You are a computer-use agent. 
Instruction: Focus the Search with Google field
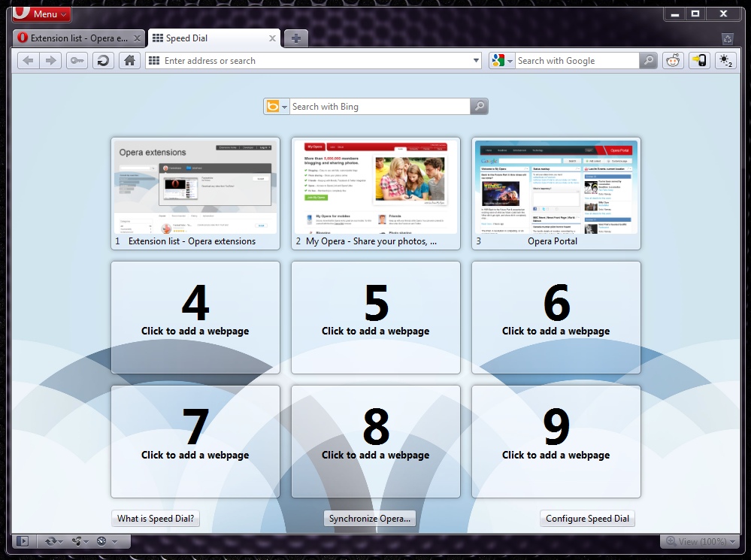coord(577,61)
